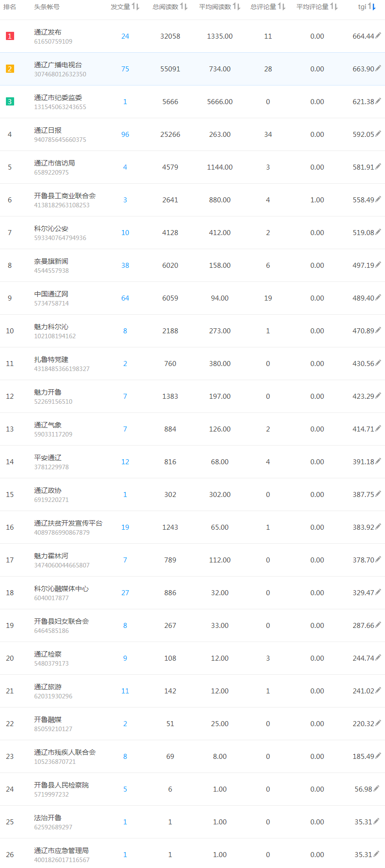Click article count 27 for 科尔沁融媒体中心

tap(125, 593)
